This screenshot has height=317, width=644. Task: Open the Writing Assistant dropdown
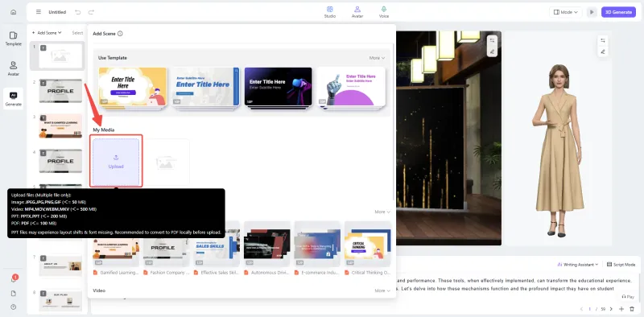(x=577, y=265)
